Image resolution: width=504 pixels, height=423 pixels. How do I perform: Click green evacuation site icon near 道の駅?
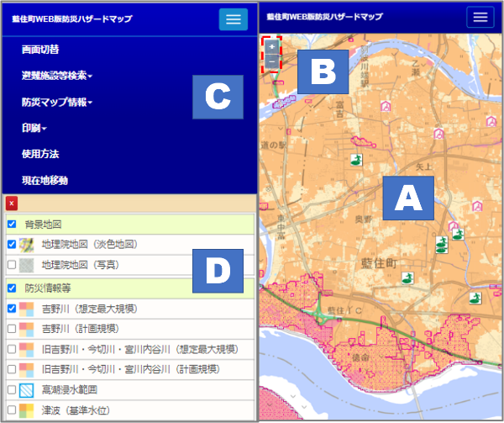[x=356, y=160]
